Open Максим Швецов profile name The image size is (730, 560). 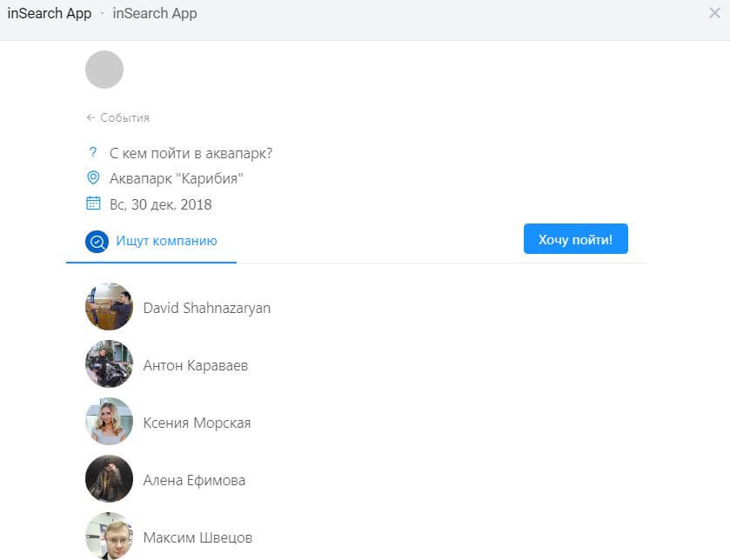(x=198, y=537)
